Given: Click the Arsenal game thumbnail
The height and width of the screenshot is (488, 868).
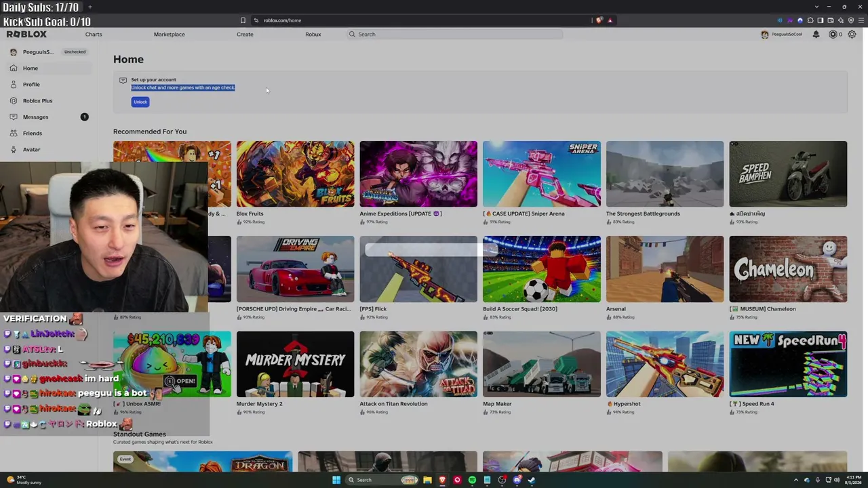Looking at the screenshot, I should tap(665, 269).
